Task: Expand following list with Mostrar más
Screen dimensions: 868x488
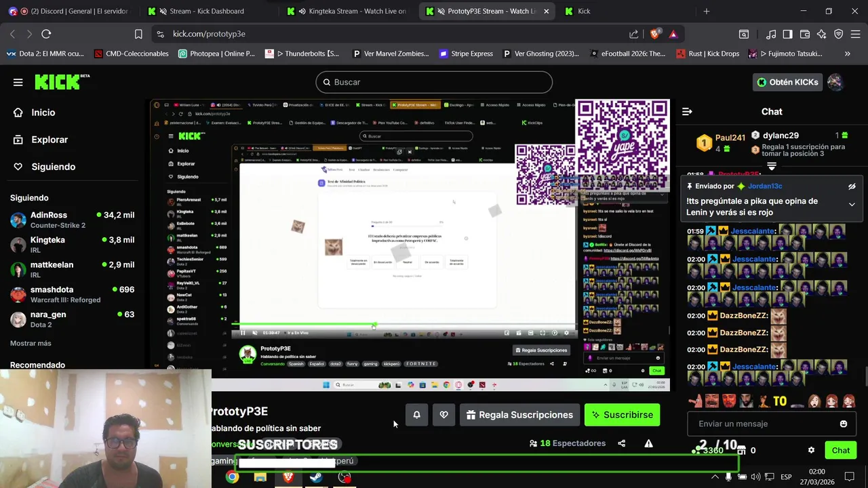Action: click(x=31, y=344)
